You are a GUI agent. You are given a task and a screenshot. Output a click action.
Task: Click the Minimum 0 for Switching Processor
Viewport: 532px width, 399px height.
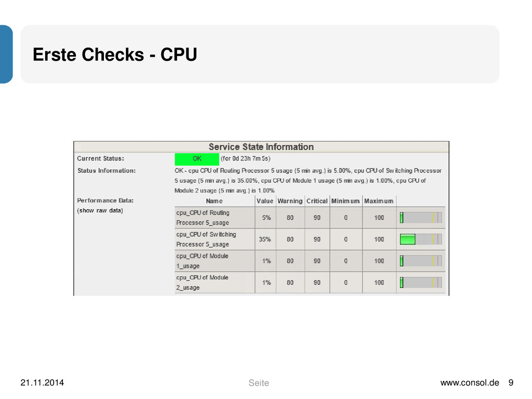point(345,239)
